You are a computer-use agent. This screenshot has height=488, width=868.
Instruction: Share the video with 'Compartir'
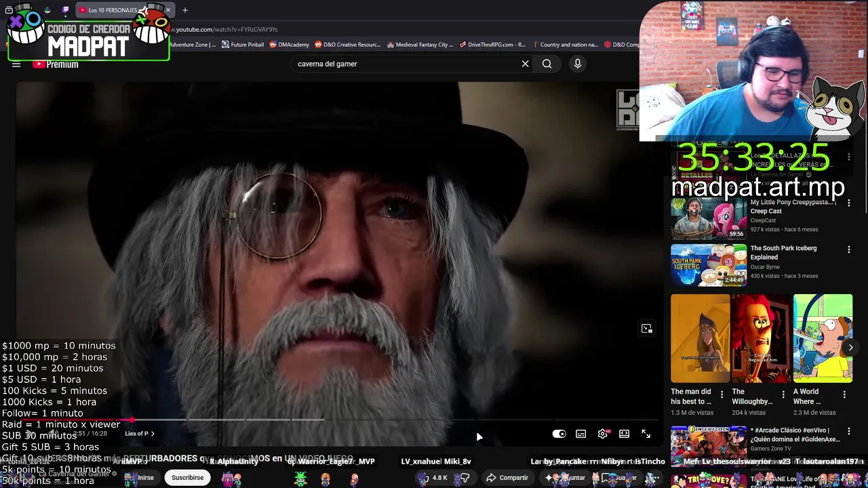coord(507,478)
